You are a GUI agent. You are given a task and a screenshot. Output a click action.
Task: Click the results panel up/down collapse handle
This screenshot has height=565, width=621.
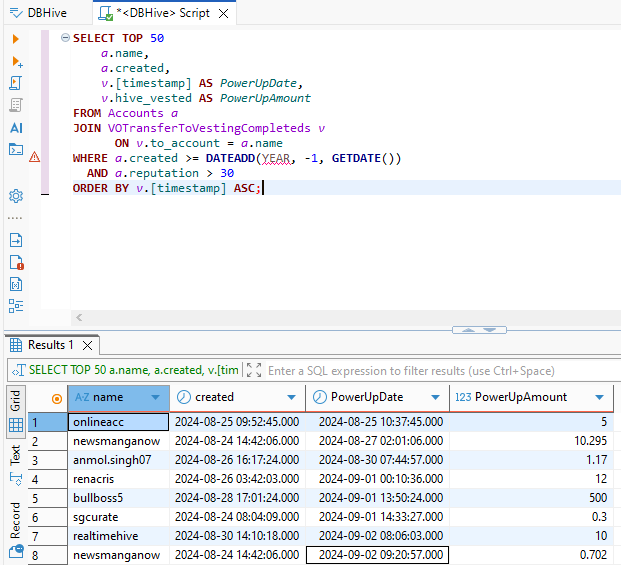tap(479, 330)
